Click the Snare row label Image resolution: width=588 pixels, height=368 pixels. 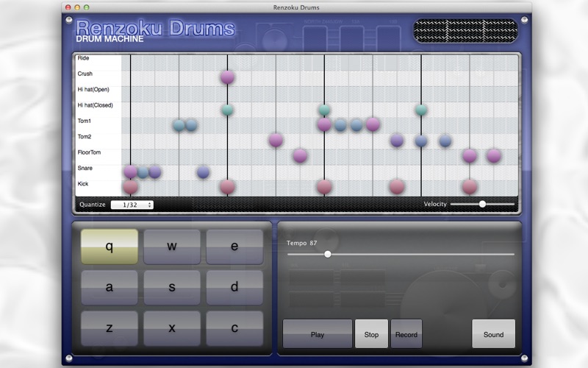(85, 169)
